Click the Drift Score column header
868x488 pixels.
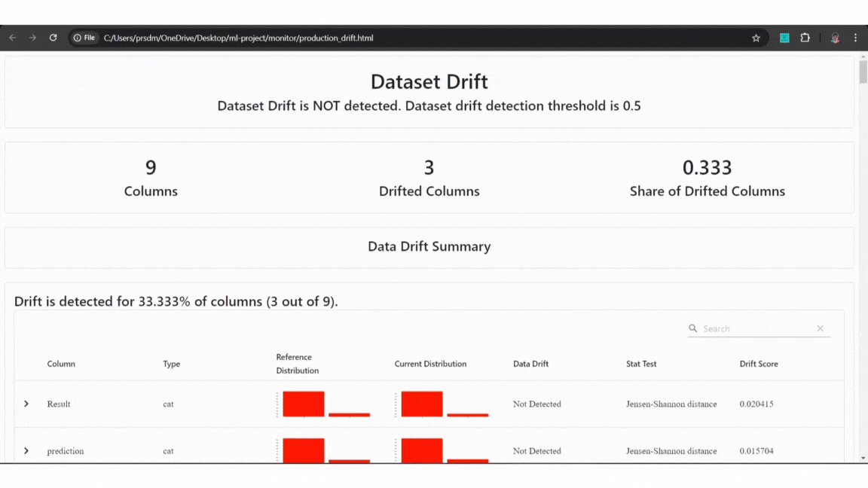coord(759,364)
